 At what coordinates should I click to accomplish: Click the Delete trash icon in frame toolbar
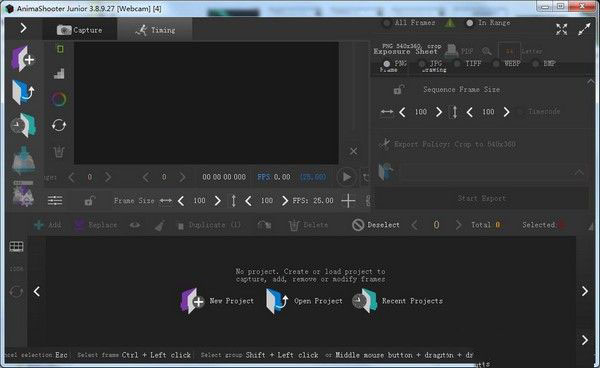(x=294, y=225)
